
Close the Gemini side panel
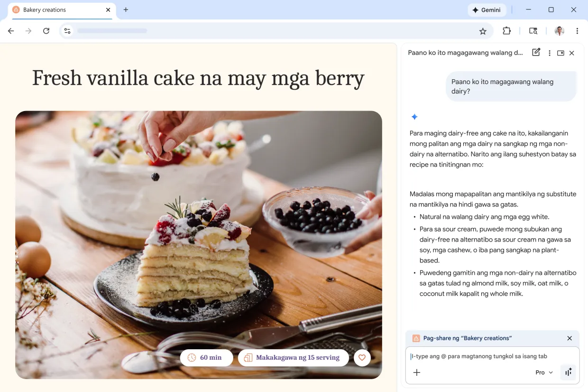pos(571,53)
